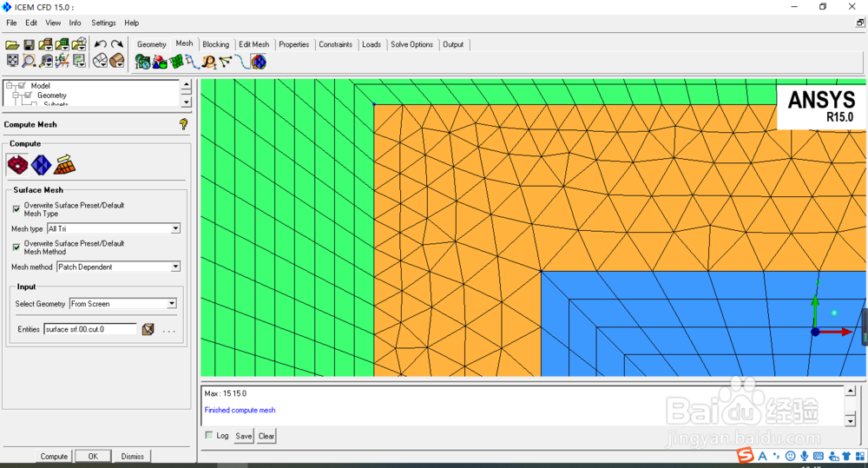Viewport: 868px width, 468px height.
Task: Switch to the Solve Options tab
Action: [x=411, y=44]
